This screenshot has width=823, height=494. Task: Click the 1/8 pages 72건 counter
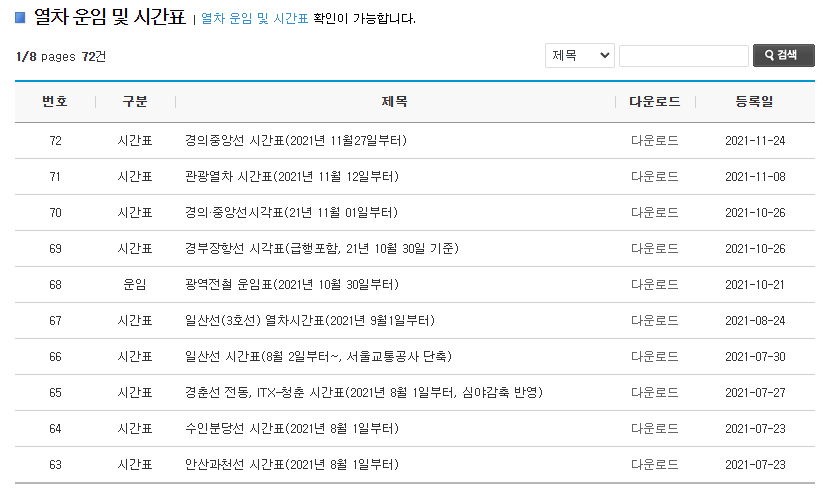61,56
